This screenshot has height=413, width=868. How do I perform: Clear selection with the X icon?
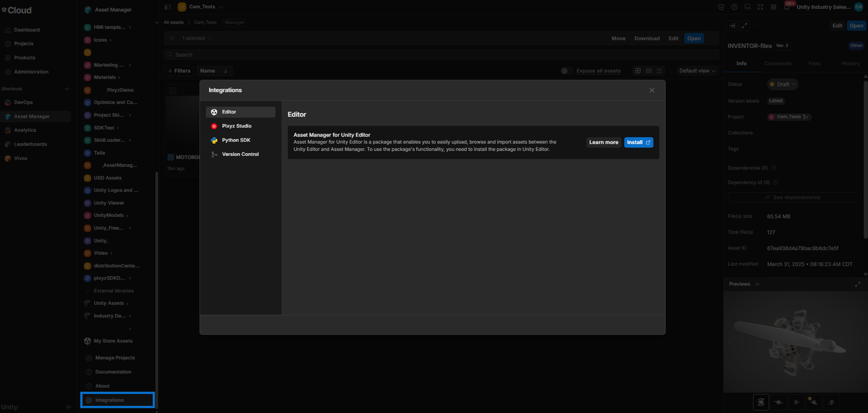tap(172, 38)
